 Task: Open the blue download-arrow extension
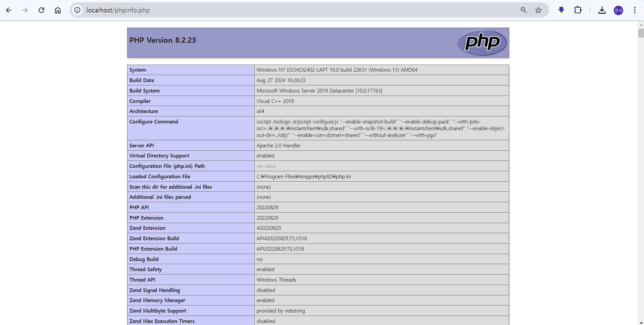561,10
